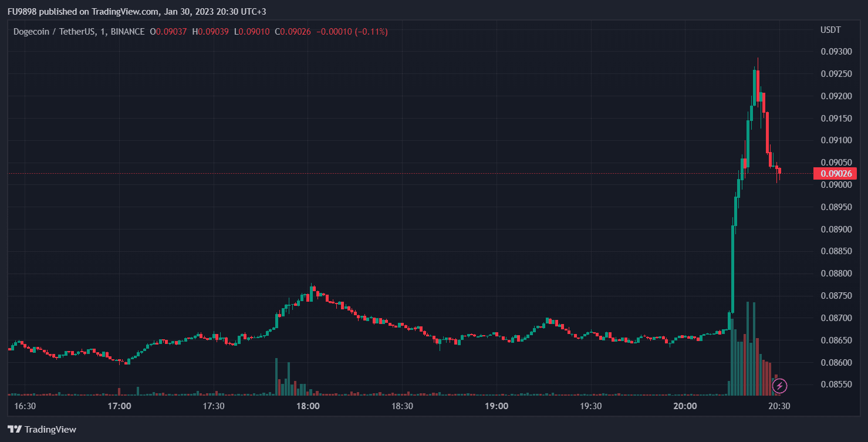Select the 0.08800 price scale label

(x=836, y=274)
